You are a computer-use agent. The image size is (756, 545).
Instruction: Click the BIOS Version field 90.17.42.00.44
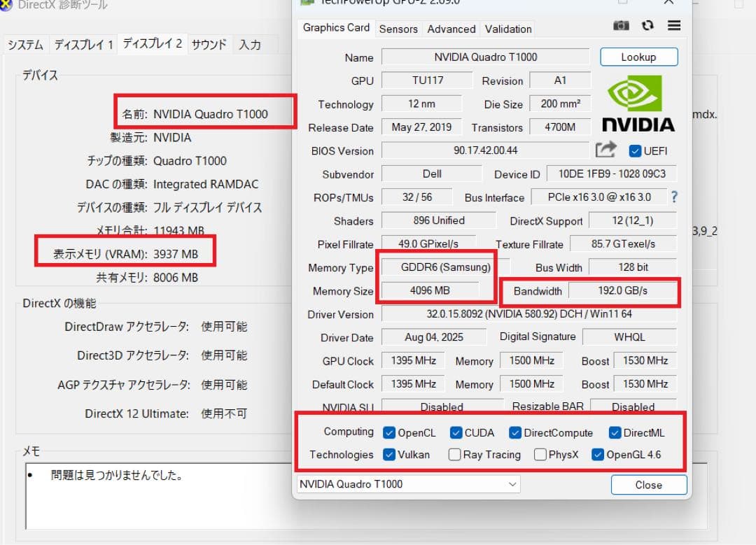485,150
